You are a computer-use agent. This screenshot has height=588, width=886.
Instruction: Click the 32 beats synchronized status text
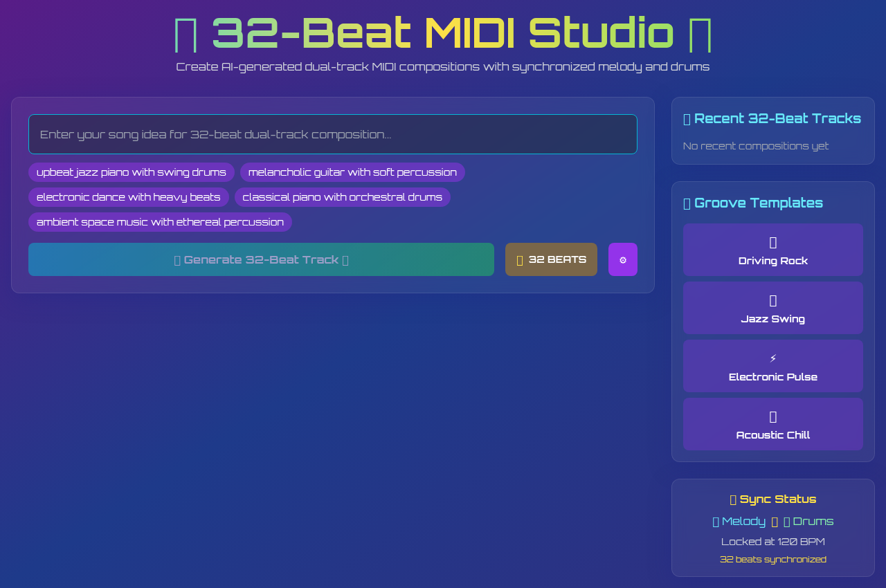tap(772, 559)
